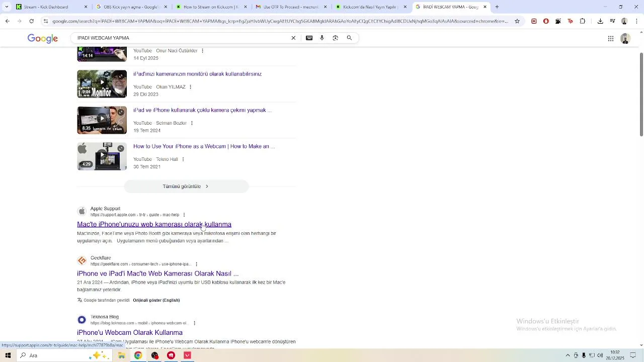644x362 pixels.
Task: Expand all videos with Tümünü görüntüle
Action: pos(186,186)
